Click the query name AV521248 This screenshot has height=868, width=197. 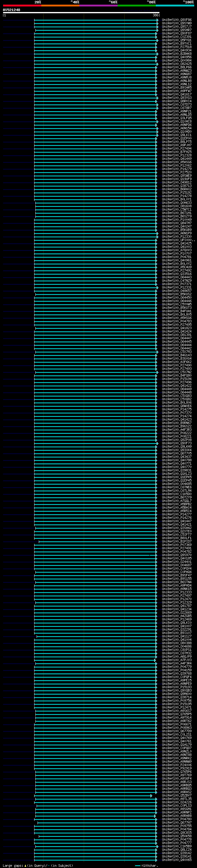click(11, 10)
